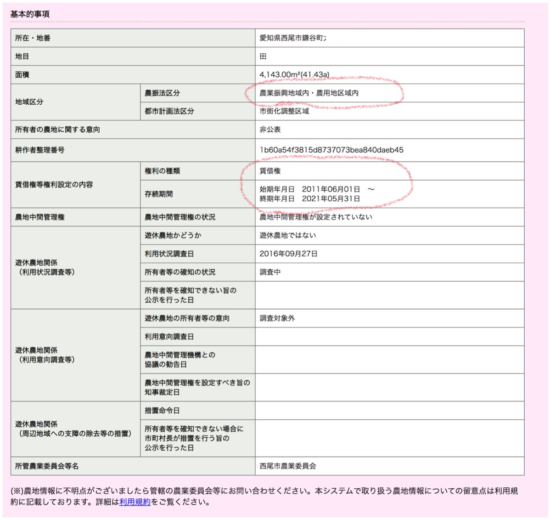Screen dimensions: 550x520
Task: Click the 遊休農地かどうか label
Action: (x=173, y=235)
